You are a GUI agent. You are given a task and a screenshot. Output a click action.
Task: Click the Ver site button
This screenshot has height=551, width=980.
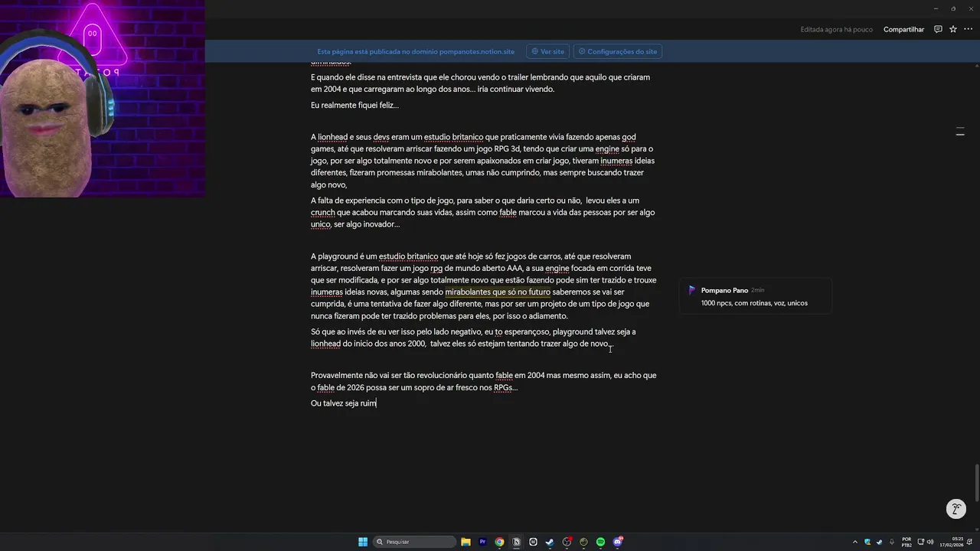point(548,51)
